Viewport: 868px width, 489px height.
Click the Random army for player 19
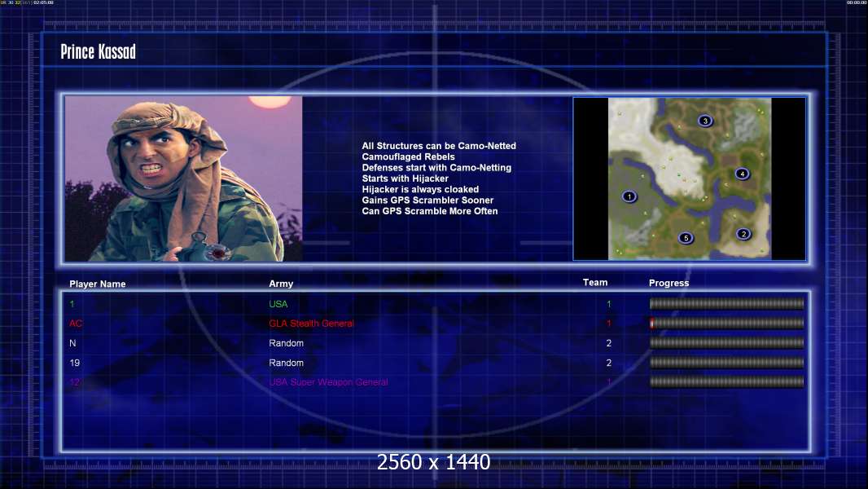click(286, 363)
